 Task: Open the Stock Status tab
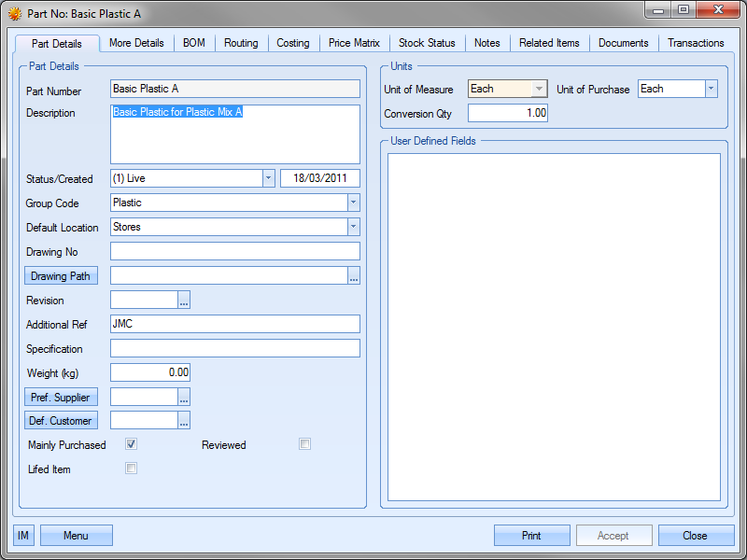(427, 43)
